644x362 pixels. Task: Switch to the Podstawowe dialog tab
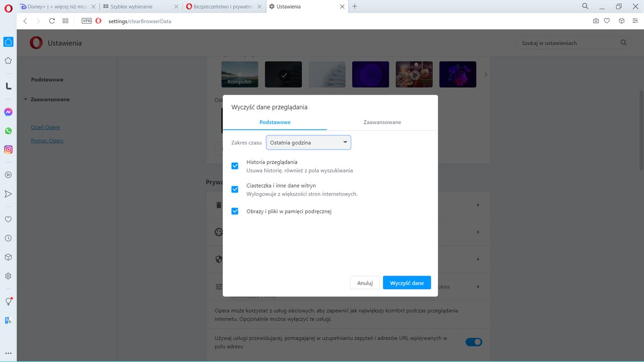coord(275,122)
